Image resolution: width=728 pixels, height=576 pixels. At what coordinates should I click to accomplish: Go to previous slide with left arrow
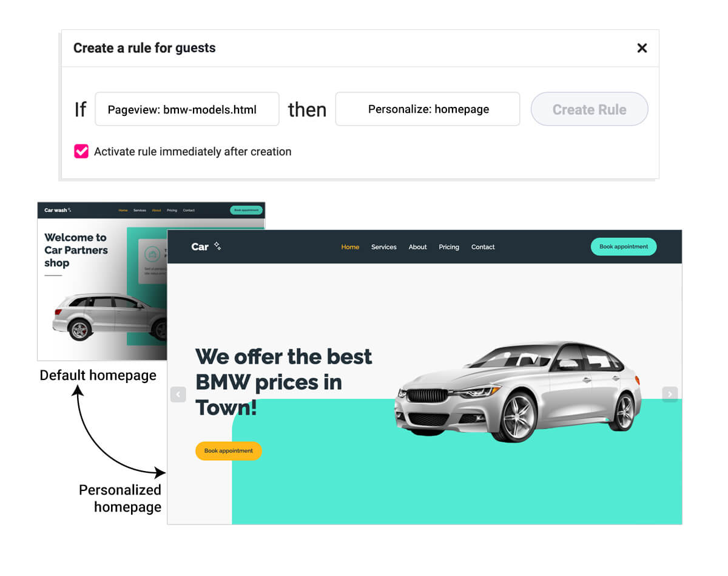tap(178, 395)
